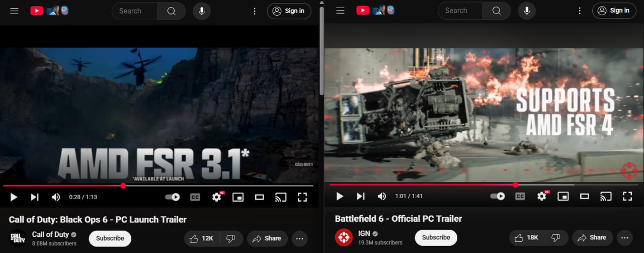Enable miniplayer on Black Ops 6 video
The width and height of the screenshot is (644, 253).
[x=238, y=197]
